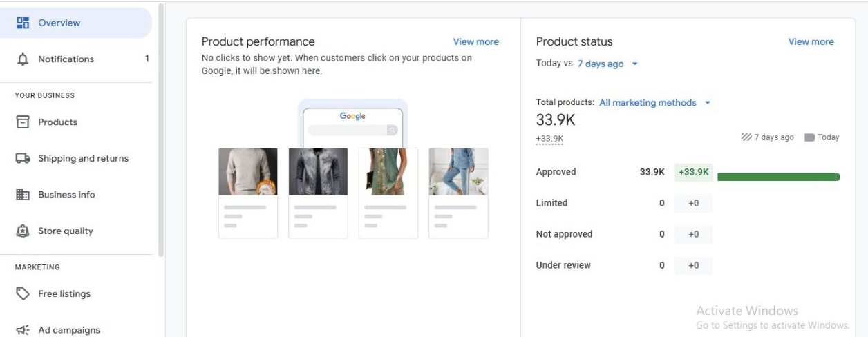Viewport: 868px width, 337px height.
Task: Click View more in Product status
Action: (811, 41)
